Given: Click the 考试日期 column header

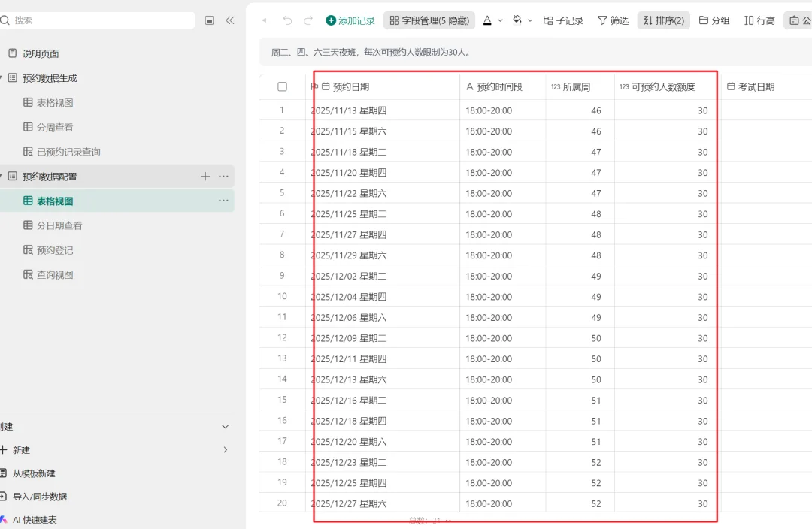Looking at the screenshot, I should coord(765,86).
